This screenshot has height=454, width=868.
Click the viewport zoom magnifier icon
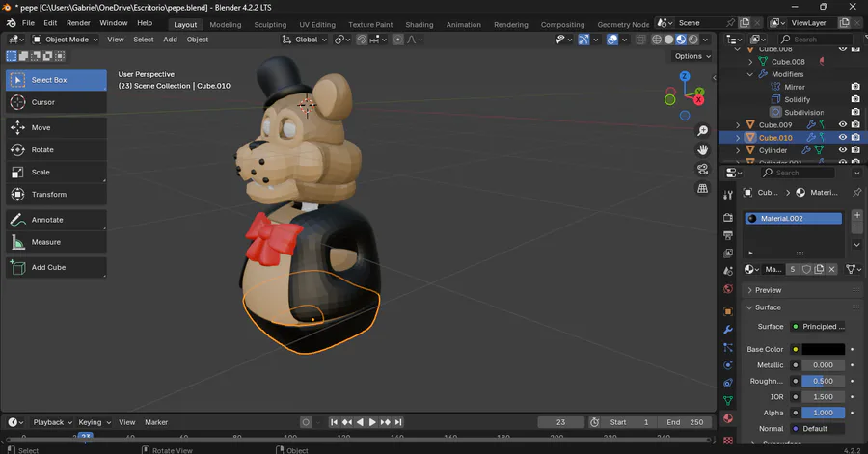click(702, 130)
